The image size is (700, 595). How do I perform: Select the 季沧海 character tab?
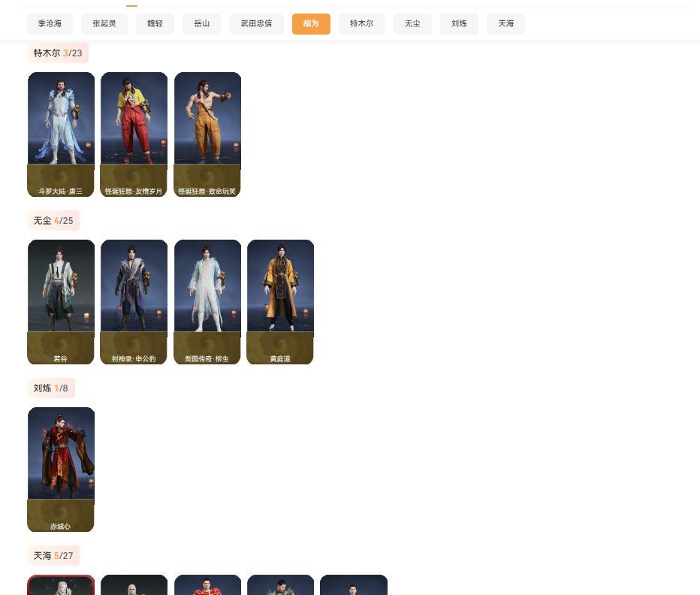tap(50, 24)
